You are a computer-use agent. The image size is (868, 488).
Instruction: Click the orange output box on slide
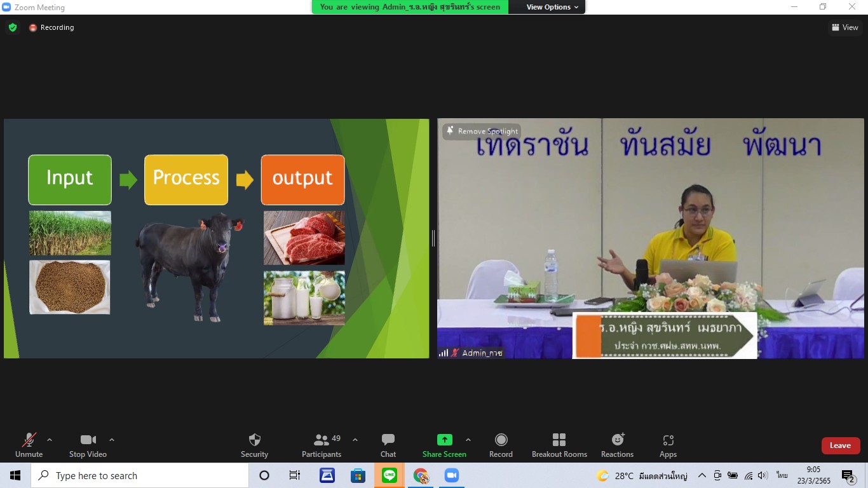pyautogui.click(x=302, y=180)
